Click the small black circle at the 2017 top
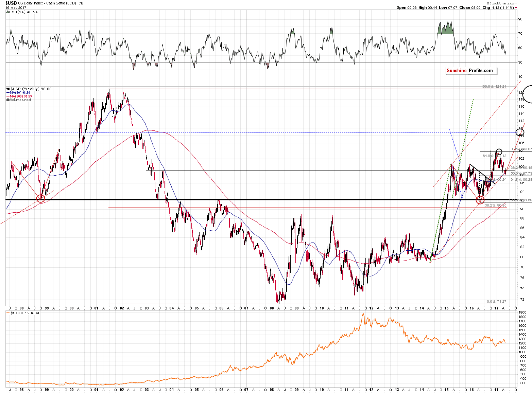The height and width of the screenshot is (393, 532). [499, 151]
